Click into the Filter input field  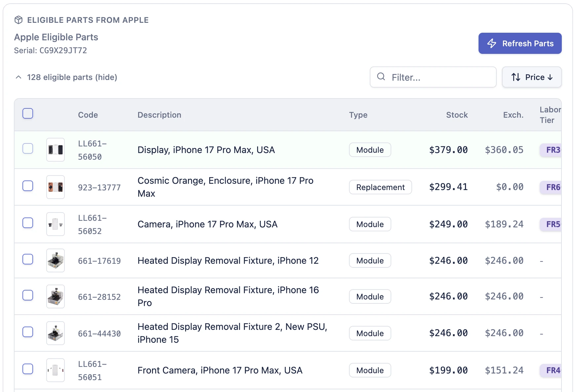(x=433, y=77)
